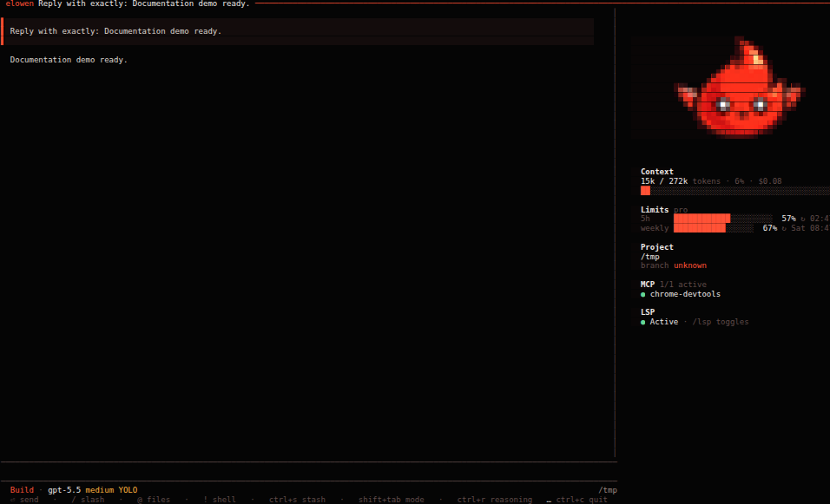Click the '1/1 active' MCP count
Image resolution: width=830 pixels, height=504 pixels.
coord(683,285)
